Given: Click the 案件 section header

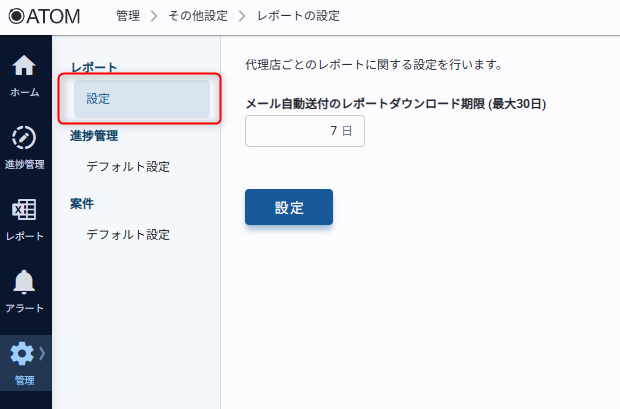Looking at the screenshot, I should [x=82, y=204].
